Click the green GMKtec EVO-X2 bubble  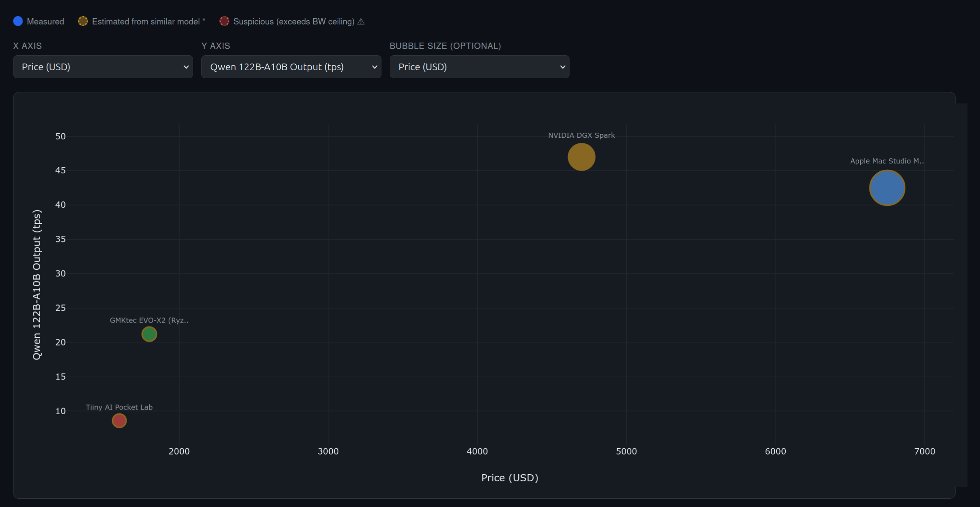click(x=149, y=334)
